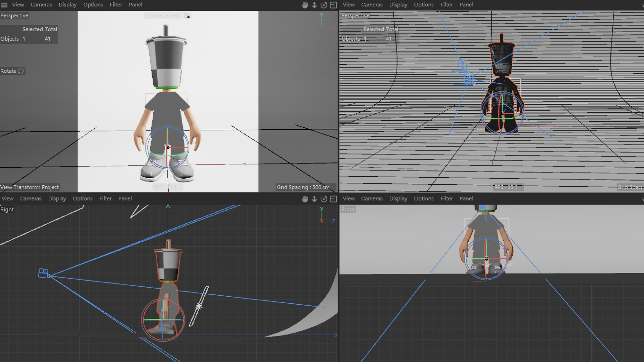Click the pan hand icon in top-left Perspective viewport
The image size is (644, 362).
(305, 5)
